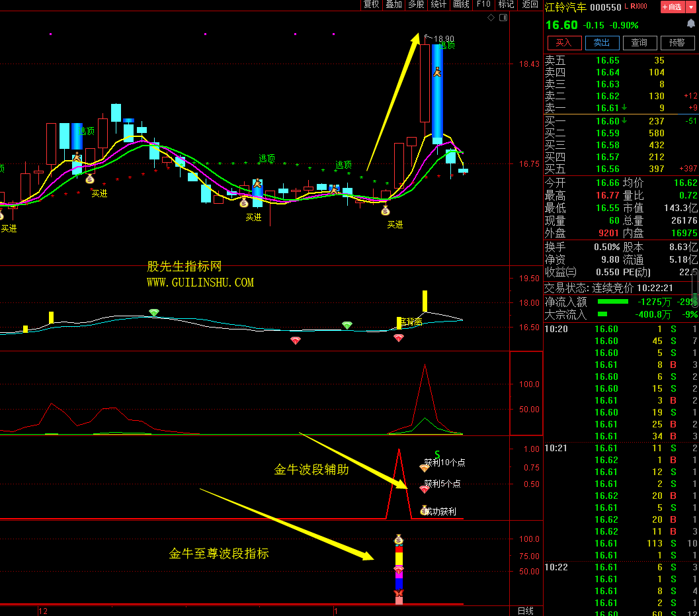The image size is (699, 616).
Task: Click the green diamond on left indicator line
Action: (154, 312)
